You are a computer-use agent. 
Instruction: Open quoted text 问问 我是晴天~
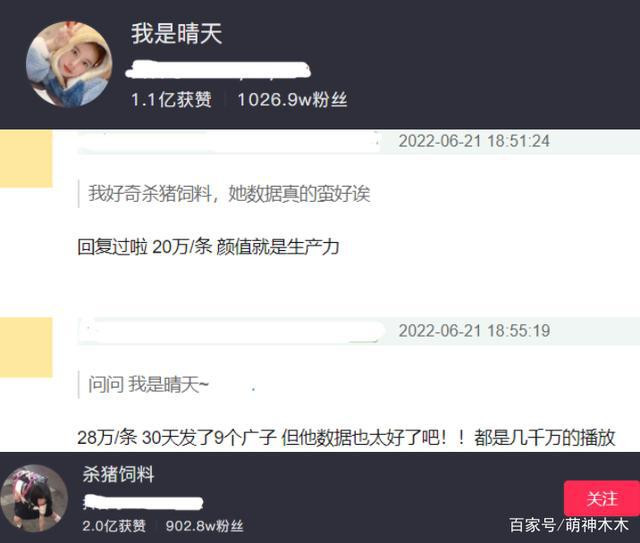click(149, 385)
